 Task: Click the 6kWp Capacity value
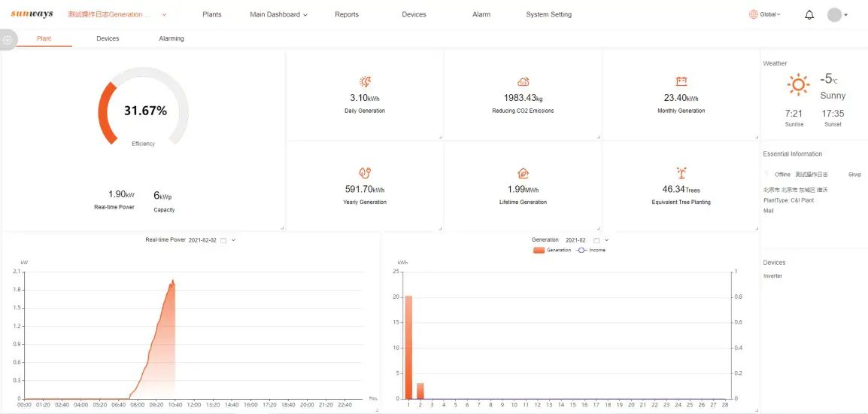(x=162, y=196)
